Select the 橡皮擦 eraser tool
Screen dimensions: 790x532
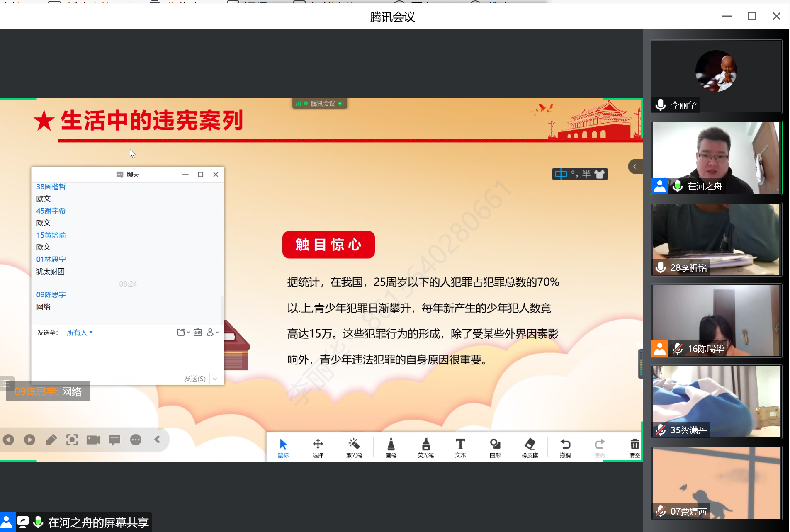pos(530,447)
